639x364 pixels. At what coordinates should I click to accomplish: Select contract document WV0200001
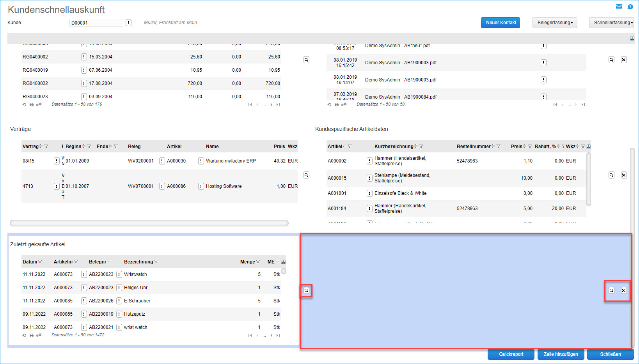pyautogui.click(x=140, y=161)
